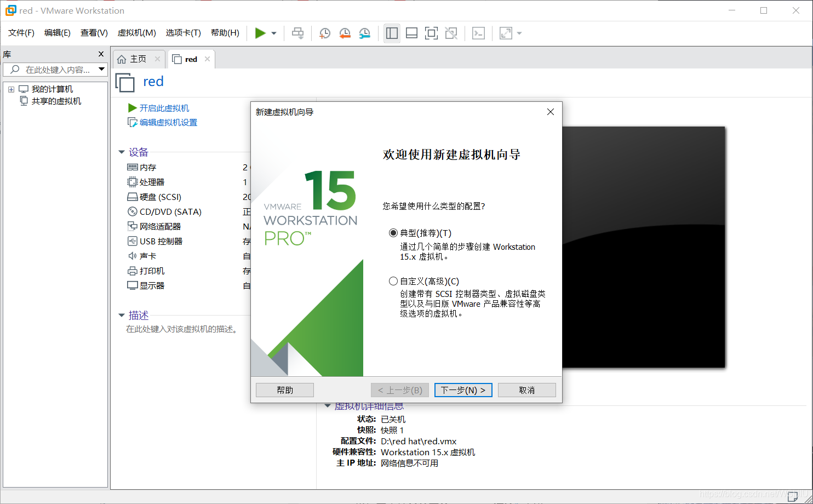This screenshot has height=504, width=813.
Task: Click the 帮助 button in the wizard
Action: coord(285,390)
